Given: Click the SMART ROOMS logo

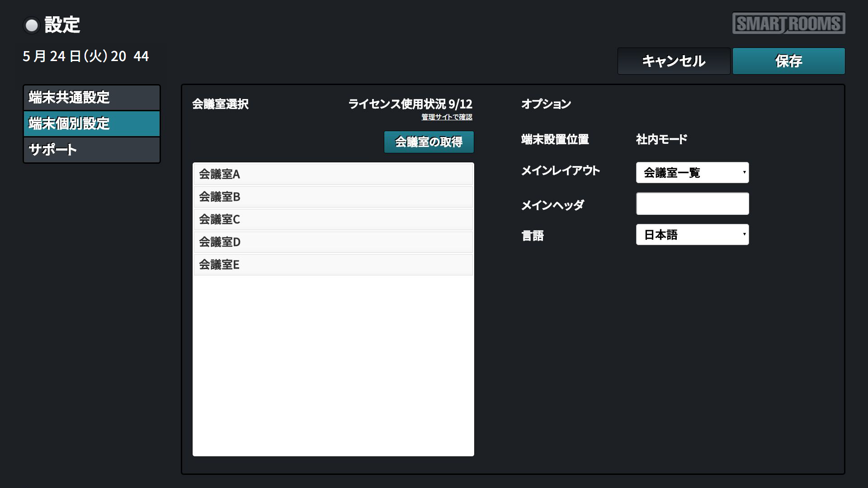Looking at the screenshot, I should pyautogui.click(x=788, y=24).
